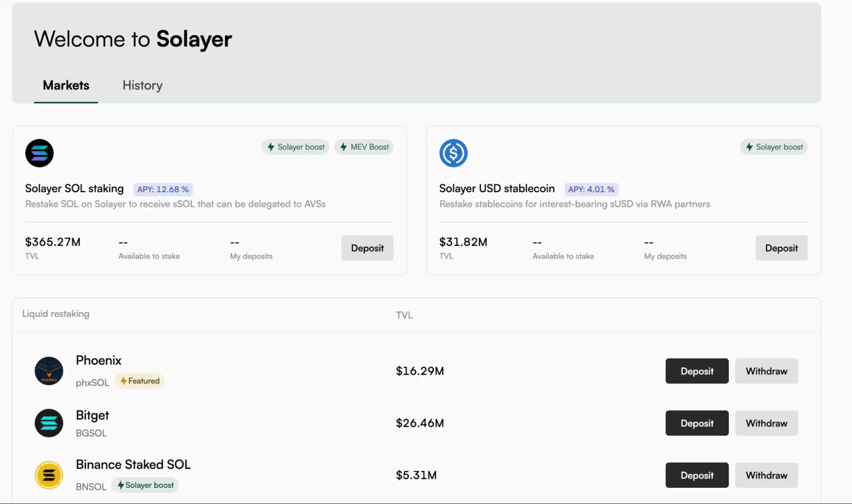This screenshot has width=852, height=504.
Task: Click the APY 12.68% label
Action: point(163,189)
